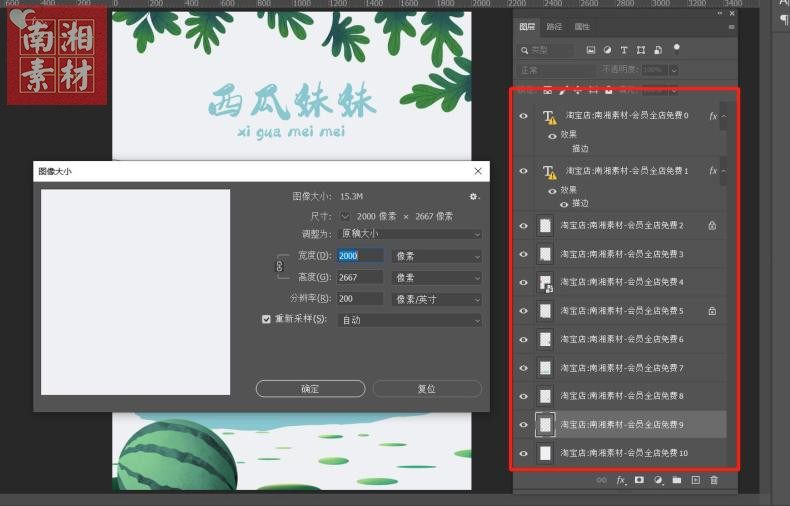Select the layer named 淘宝店:南湘素材-会员全店免费7
The width and height of the screenshot is (790, 506).
[622, 368]
